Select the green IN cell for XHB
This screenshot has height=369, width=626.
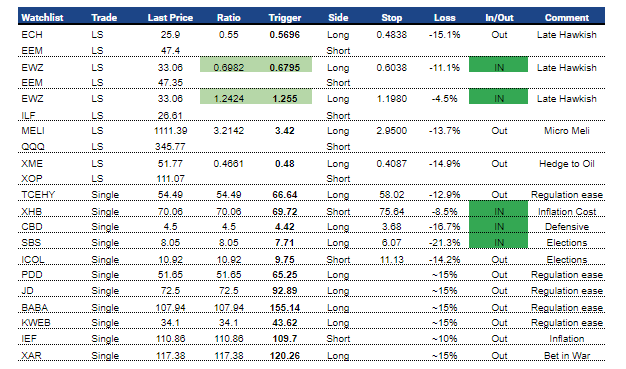point(498,209)
